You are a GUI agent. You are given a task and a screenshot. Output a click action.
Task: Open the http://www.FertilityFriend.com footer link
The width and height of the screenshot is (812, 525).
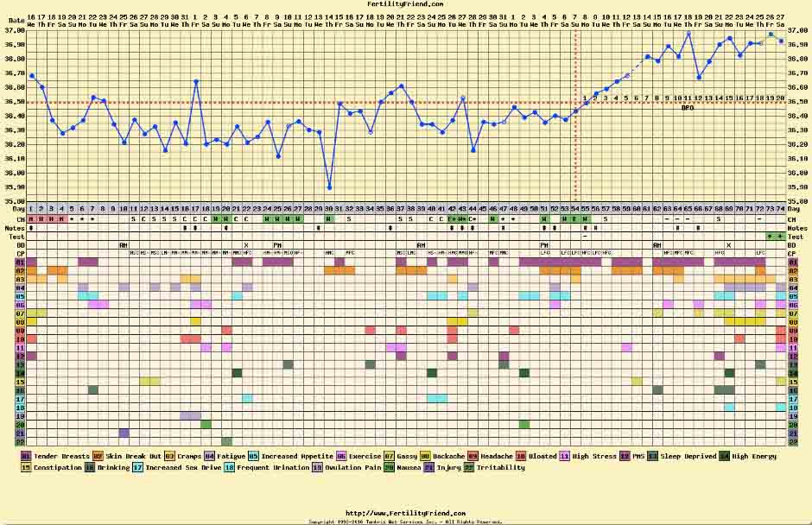(x=405, y=513)
